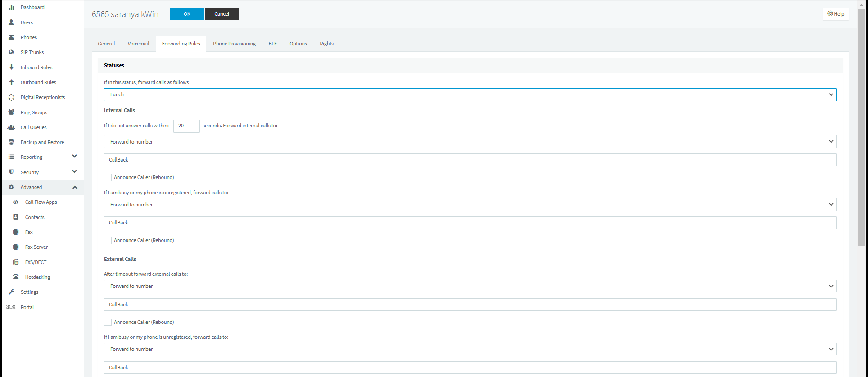Open the Phone Provisioning tab

click(234, 44)
